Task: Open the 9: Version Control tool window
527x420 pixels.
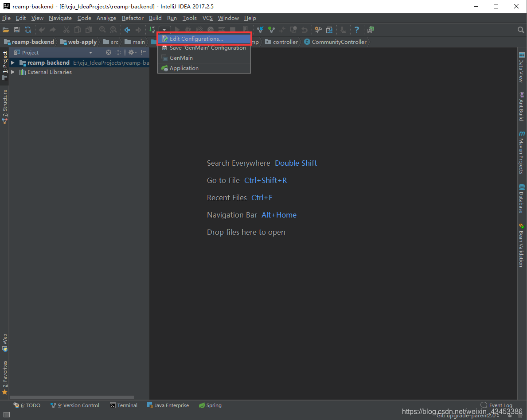Action: point(74,405)
